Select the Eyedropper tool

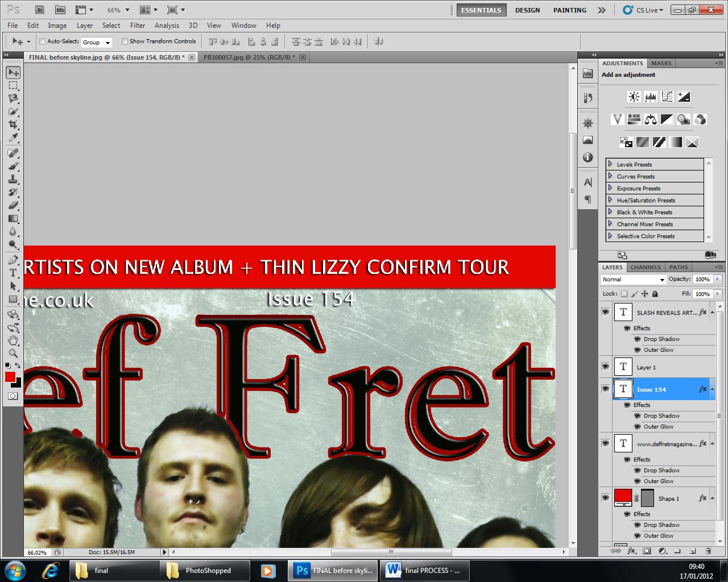[13, 138]
